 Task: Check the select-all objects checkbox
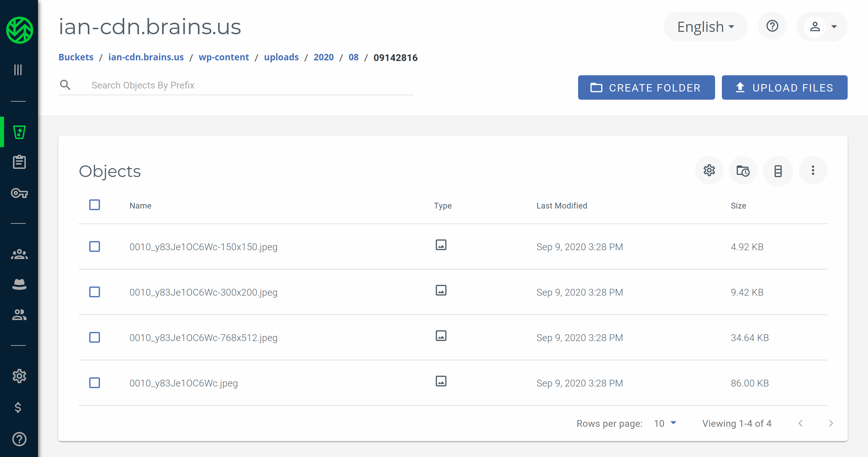pyautogui.click(x=95, y=205)
